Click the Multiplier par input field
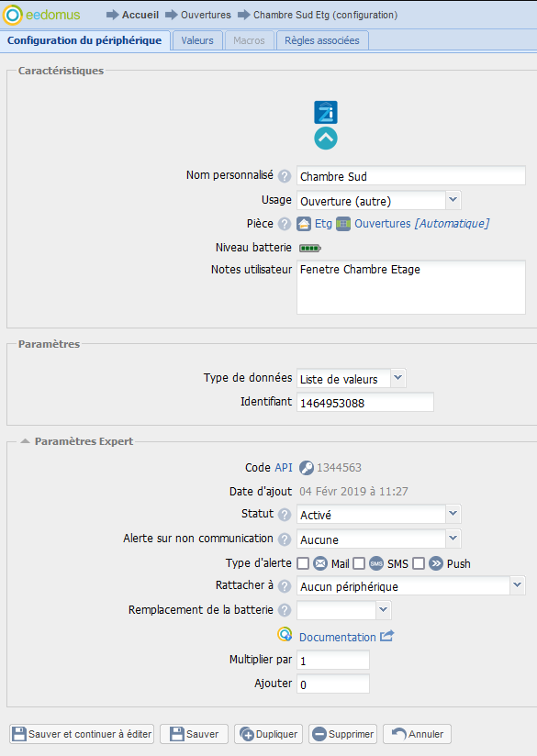 click(333, 660)
